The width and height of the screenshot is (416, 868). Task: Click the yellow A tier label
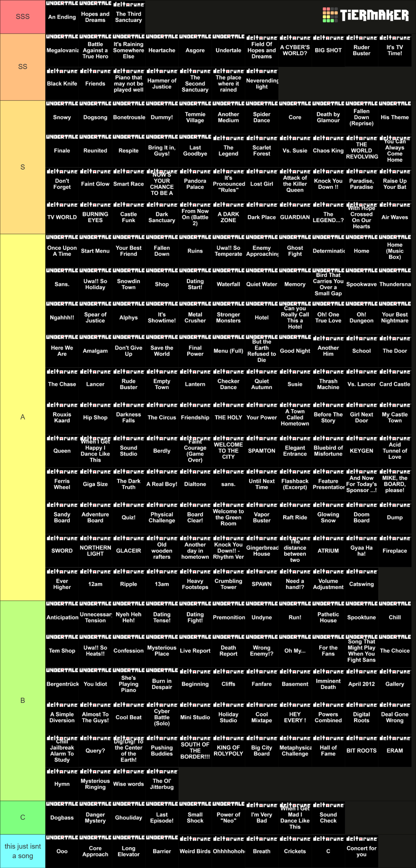point(23,417)
